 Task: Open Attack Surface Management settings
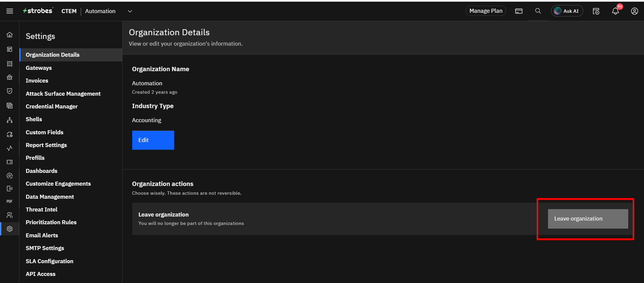point(63,94)
